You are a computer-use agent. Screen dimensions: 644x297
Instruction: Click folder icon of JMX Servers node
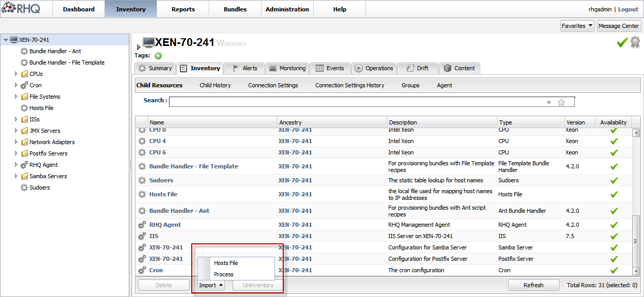[x=24, y=131]
